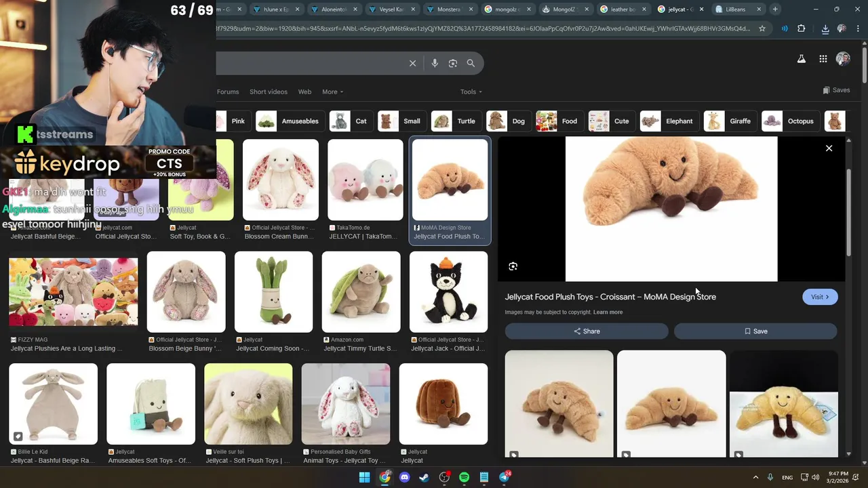Clear the search box with the X icon
Image resolution: width=868 pixels, height=488 pixels.
click(412, 63)
